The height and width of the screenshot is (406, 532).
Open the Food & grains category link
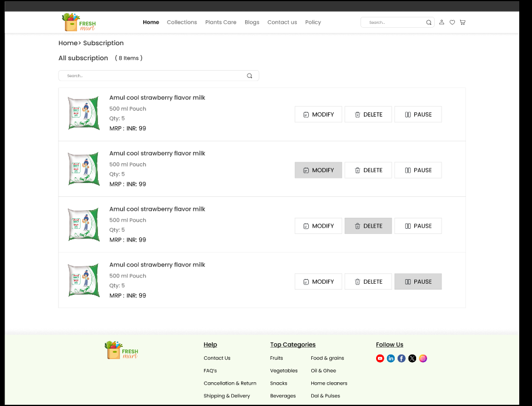pos(327,358)
